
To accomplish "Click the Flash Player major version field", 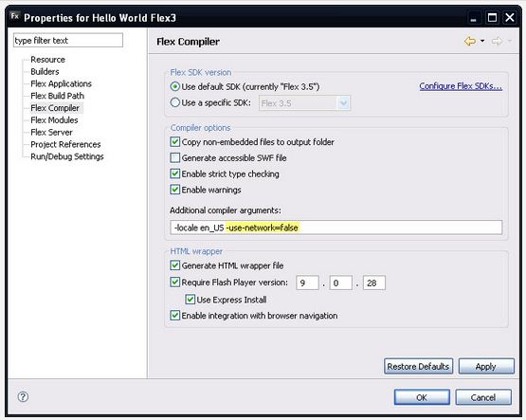I will pos(307,283).
